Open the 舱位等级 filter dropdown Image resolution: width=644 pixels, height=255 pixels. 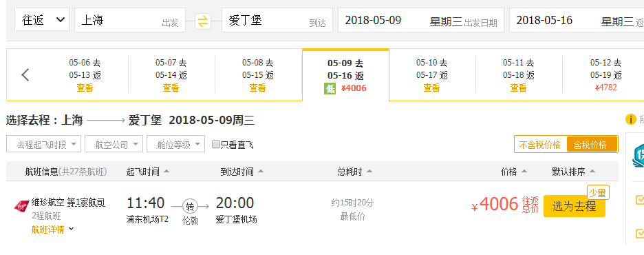point(175,144)
